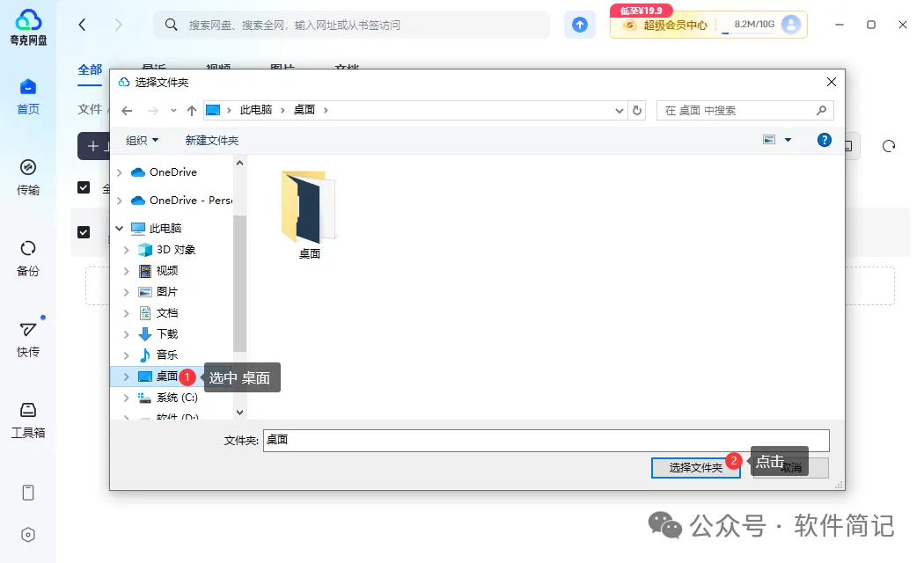Change the dialog view layout icon
The width and height of the screenshot is (924, 563).
tap(769, 140)
